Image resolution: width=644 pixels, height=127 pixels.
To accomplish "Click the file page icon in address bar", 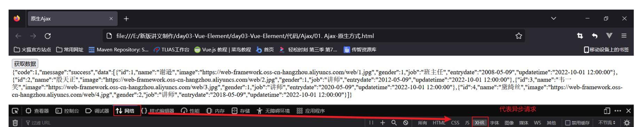I will 109,36.
